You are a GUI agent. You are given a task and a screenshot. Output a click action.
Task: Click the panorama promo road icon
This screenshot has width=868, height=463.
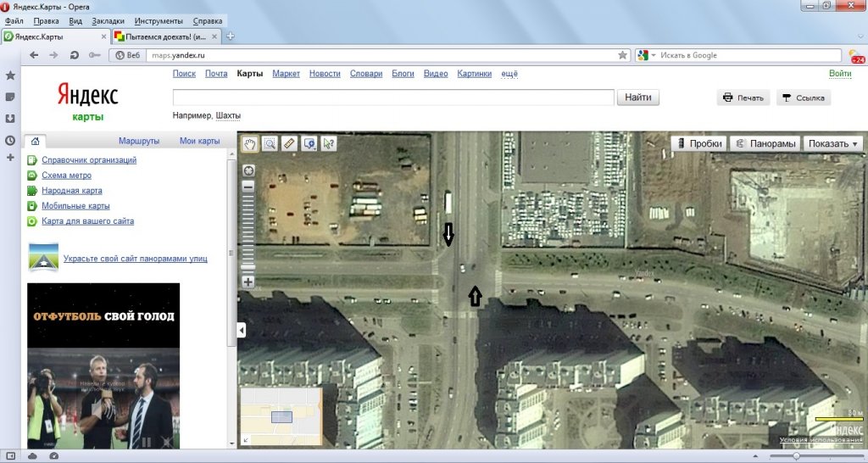(x=43, y=258)
